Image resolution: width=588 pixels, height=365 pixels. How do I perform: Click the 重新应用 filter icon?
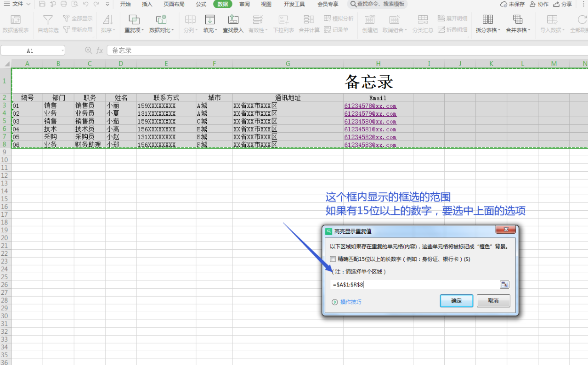pos(66,29)
